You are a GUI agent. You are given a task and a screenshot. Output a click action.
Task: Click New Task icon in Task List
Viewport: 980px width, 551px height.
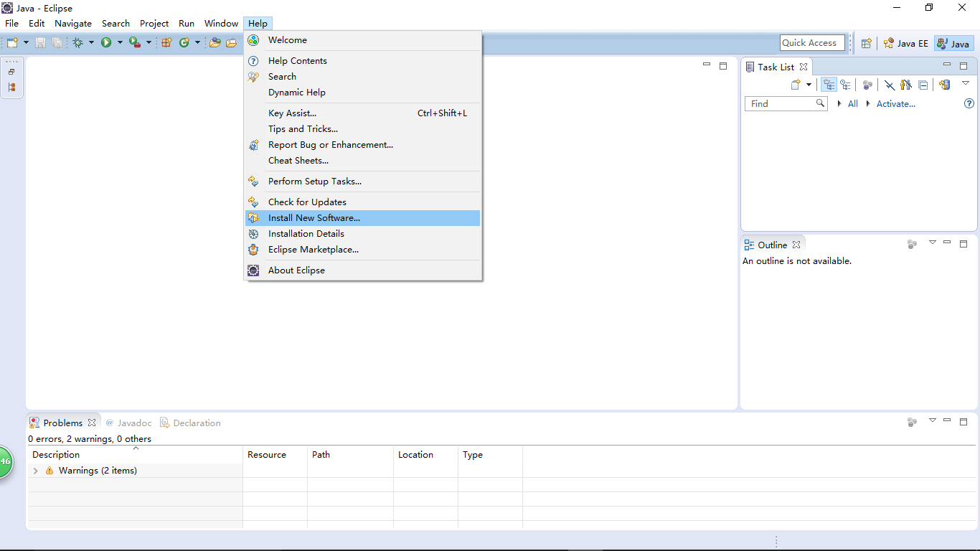click(x=796, y=85)
